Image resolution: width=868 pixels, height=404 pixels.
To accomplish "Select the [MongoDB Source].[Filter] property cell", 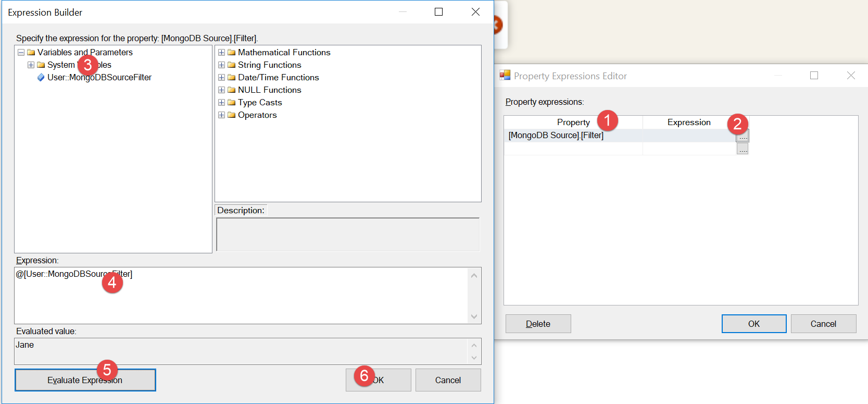I will 573,136.
